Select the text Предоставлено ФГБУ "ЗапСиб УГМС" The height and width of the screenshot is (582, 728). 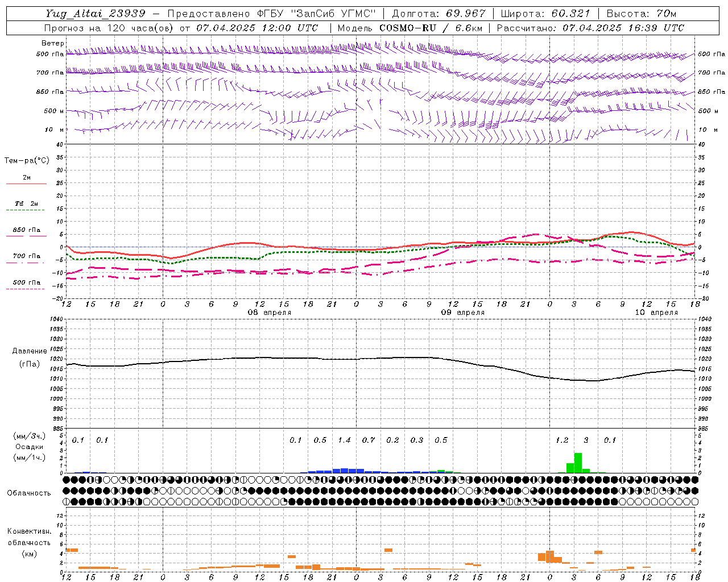[x=272, y=13]
